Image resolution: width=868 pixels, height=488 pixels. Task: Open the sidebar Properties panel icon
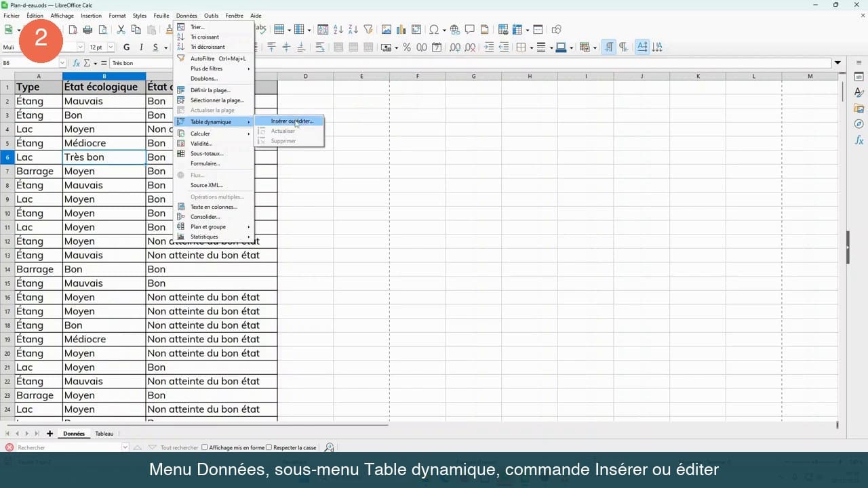point(859,77)
